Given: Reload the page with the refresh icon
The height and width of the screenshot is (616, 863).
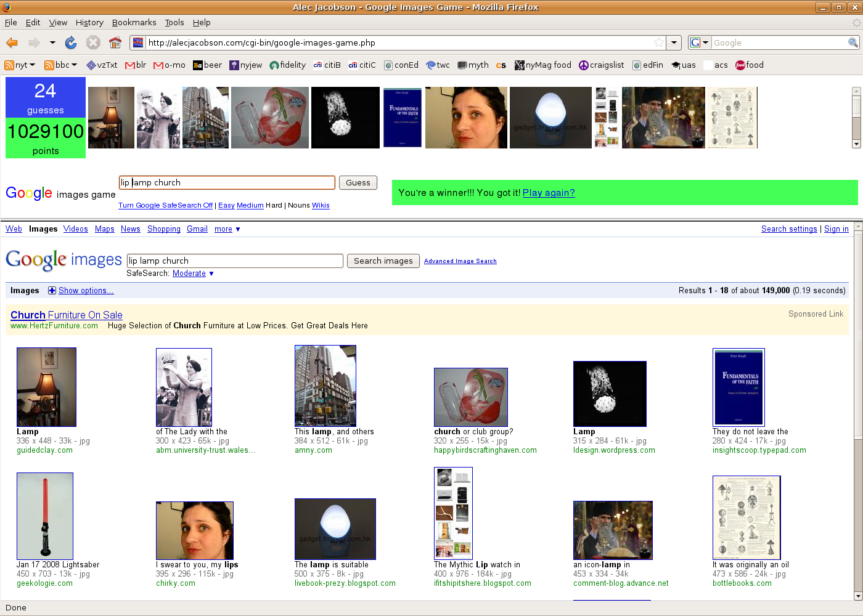Looking at the screenshot, I should [71, 43].
